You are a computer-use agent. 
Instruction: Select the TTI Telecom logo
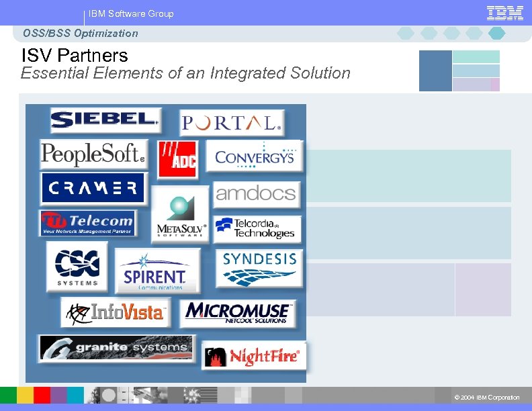tap(88, 223)
